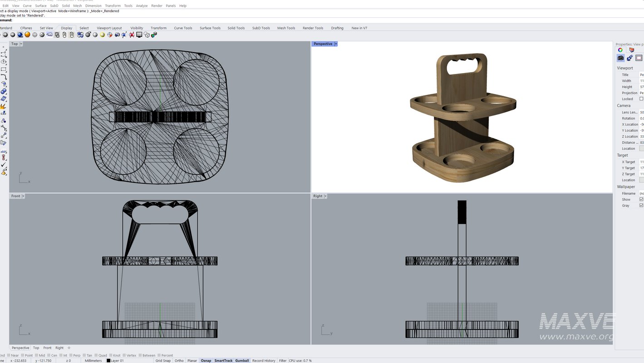Toggle the viewport Locked checkbox

(x=641, y=99)
